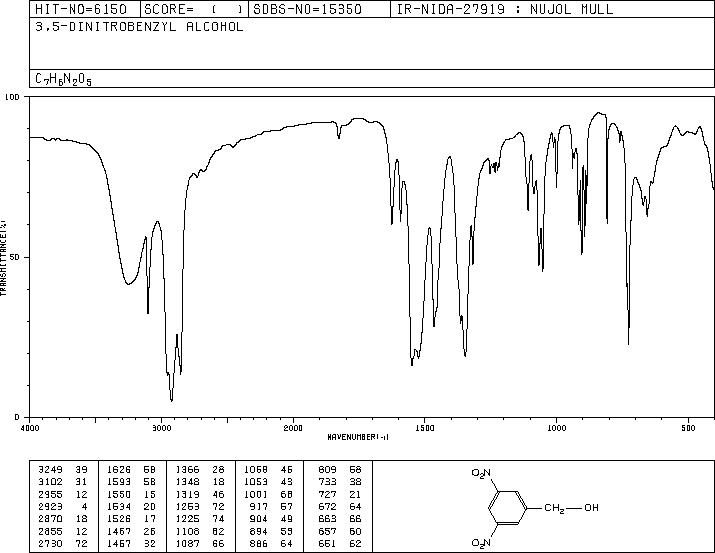Select the 2870 peak table row
The height and width of the screenshot is (553, 715).
(63, 519)
